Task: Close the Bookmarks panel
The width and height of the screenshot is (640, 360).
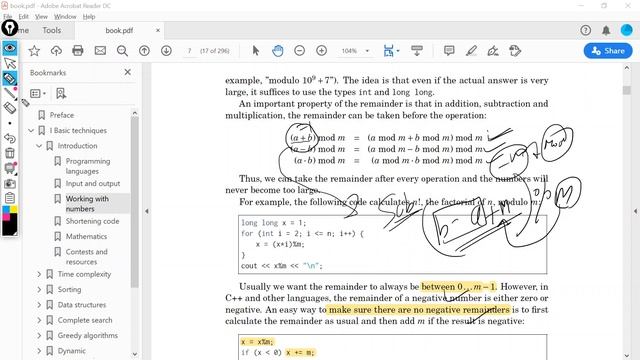Action: click(x=128, y=72)
